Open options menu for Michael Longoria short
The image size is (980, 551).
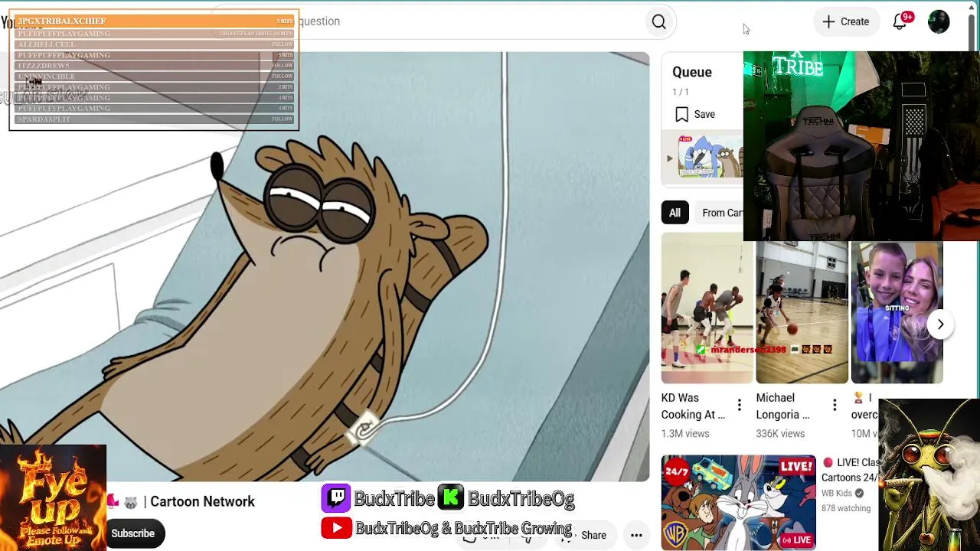(835, 405)
